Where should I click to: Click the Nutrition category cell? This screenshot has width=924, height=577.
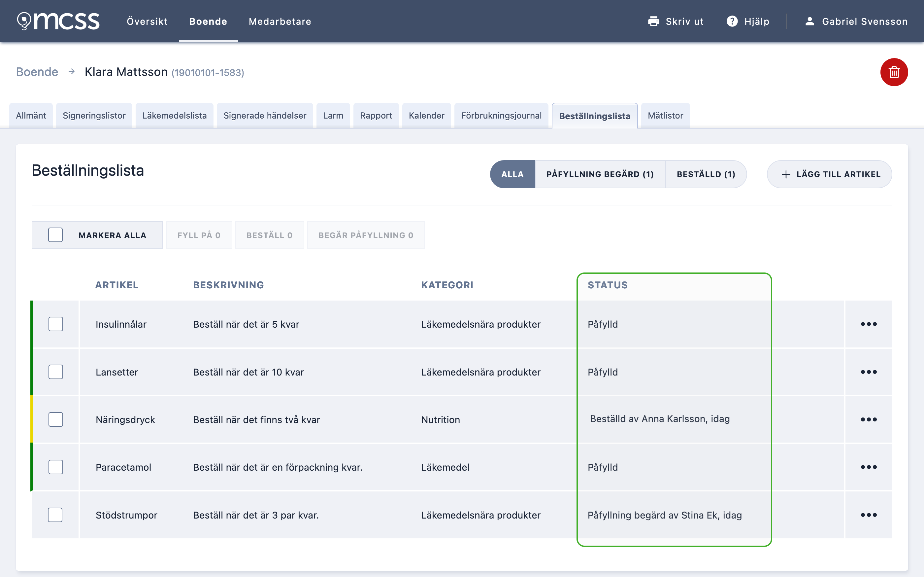441,419
